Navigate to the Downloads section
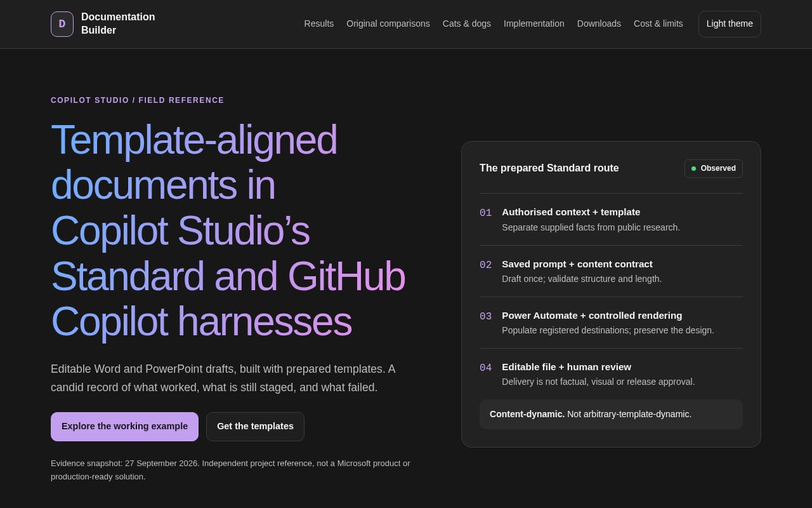 [599, 23]
